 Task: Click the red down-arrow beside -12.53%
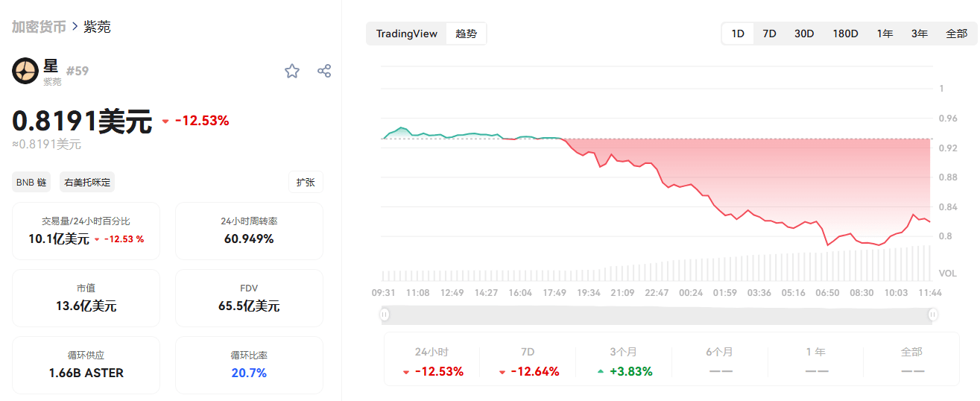(165, 121)
